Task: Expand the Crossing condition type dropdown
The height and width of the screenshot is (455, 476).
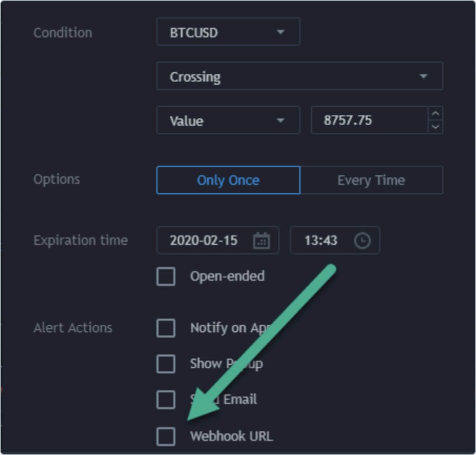Action: 299,76
